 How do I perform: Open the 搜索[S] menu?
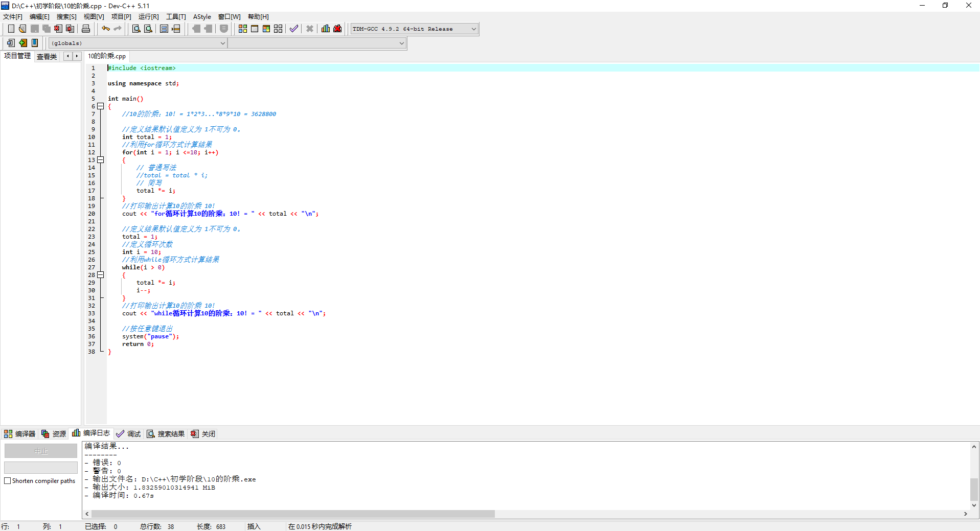point(66,17)
